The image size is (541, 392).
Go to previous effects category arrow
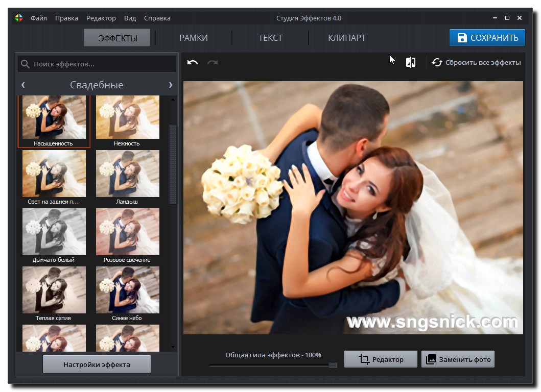[23, 85]
